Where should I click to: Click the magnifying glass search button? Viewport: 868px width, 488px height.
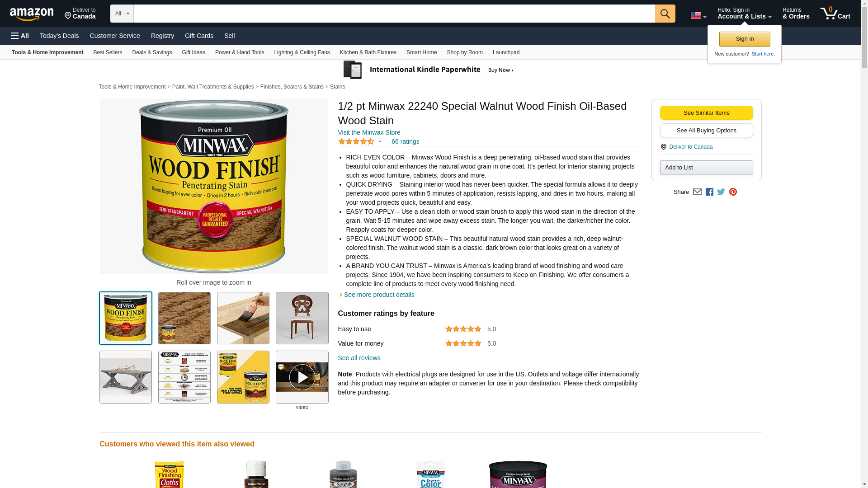[665, 14]
